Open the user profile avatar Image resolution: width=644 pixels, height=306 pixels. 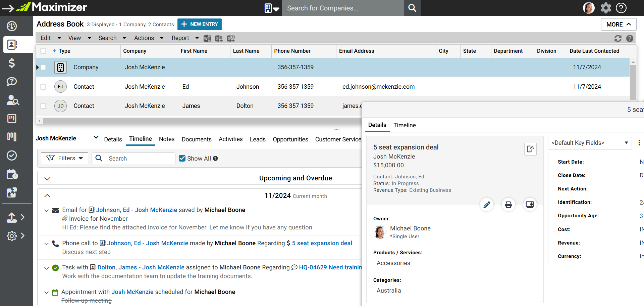coord(589,8)
